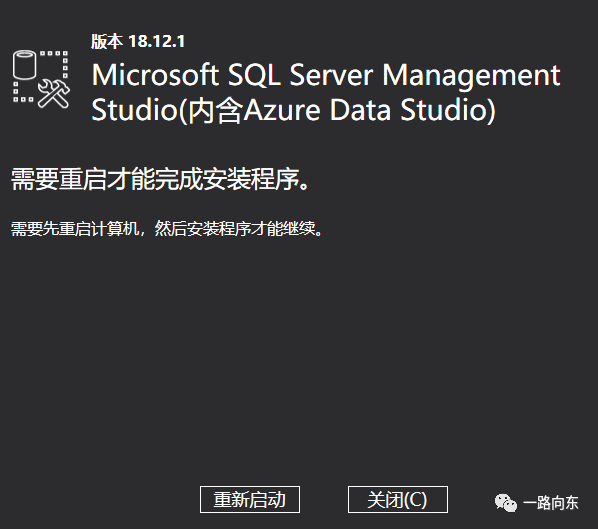
Task: Click the closing parenthesis ending the title
Action: point(491,111)
